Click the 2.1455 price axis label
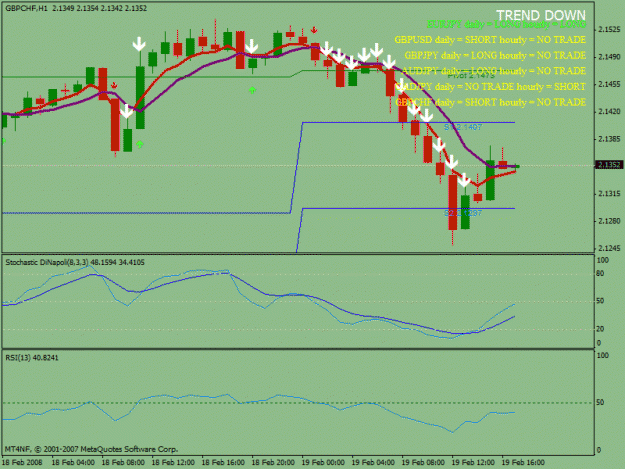The image size is (625, 469). click(x=609, y=84)
